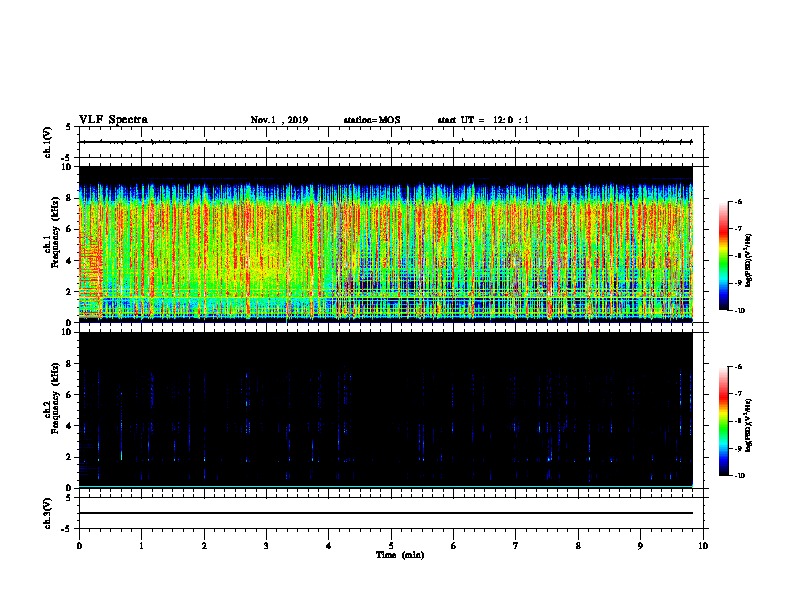This screenshot has width=792, height=612.
Task: Click the ch.1(V) waveform trace panel
Action: (x=391, y=142)
